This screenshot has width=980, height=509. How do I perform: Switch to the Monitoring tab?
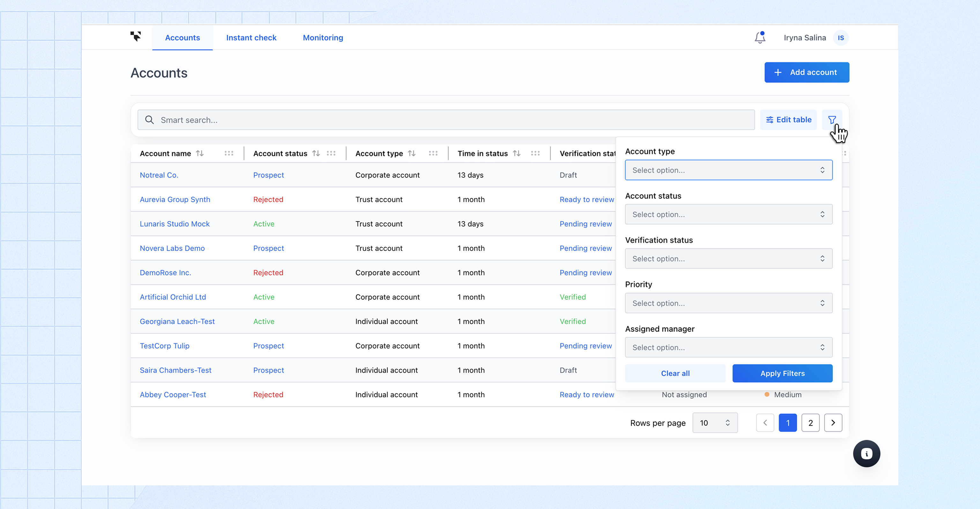tap(323, 38)
